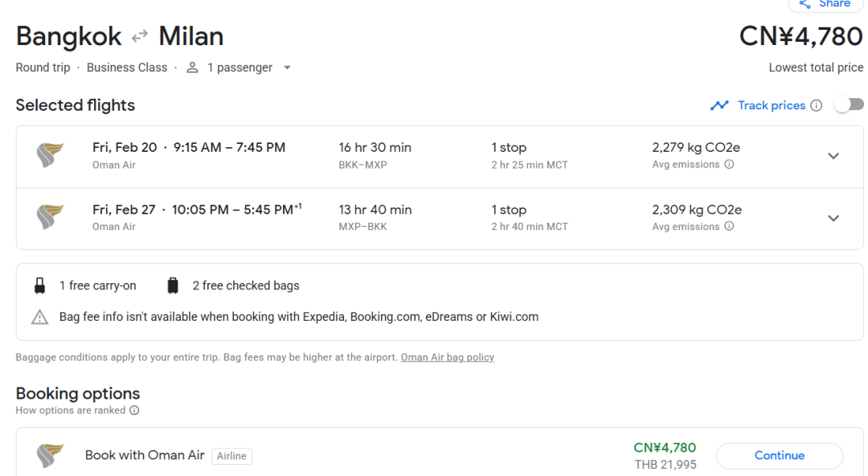Image resolution: width=868 pixels, height=476 pixels.
Task: Click the 'MXP–BKK' route text
Action: [x=362, y=227]
